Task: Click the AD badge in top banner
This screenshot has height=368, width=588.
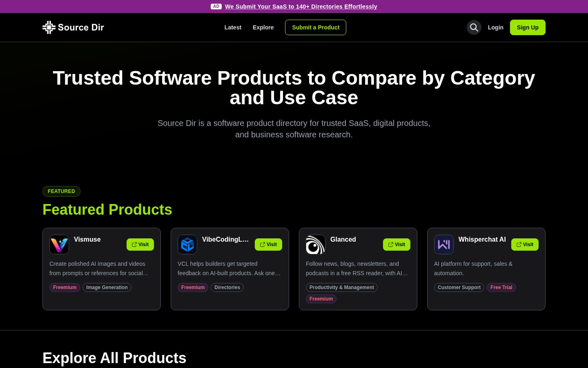Action: pyautogui.click(x=216, y=7)
